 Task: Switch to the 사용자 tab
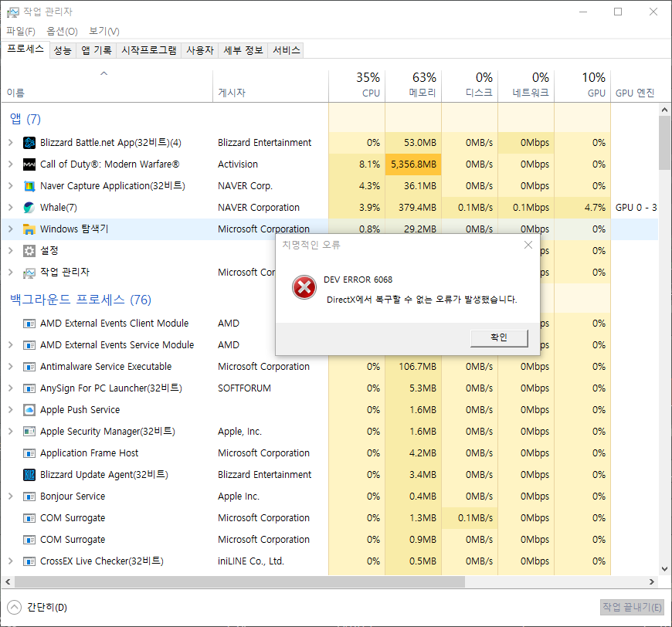click(200, 50)
